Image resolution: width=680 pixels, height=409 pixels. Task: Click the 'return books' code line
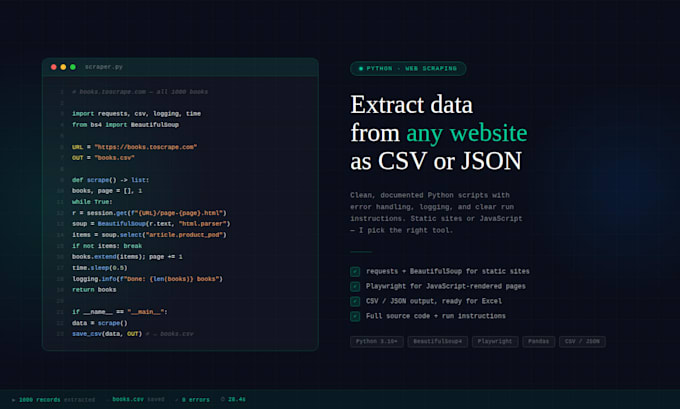coord(94,290)
